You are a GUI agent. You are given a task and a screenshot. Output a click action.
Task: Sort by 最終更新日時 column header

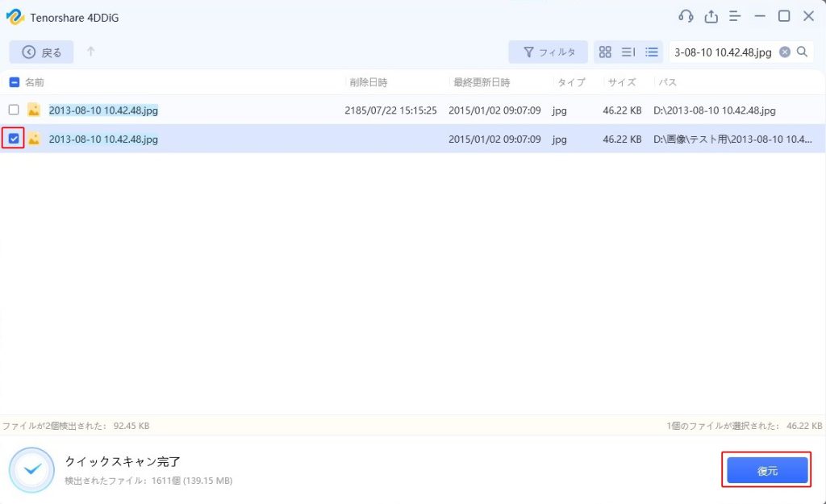(482, 82)
